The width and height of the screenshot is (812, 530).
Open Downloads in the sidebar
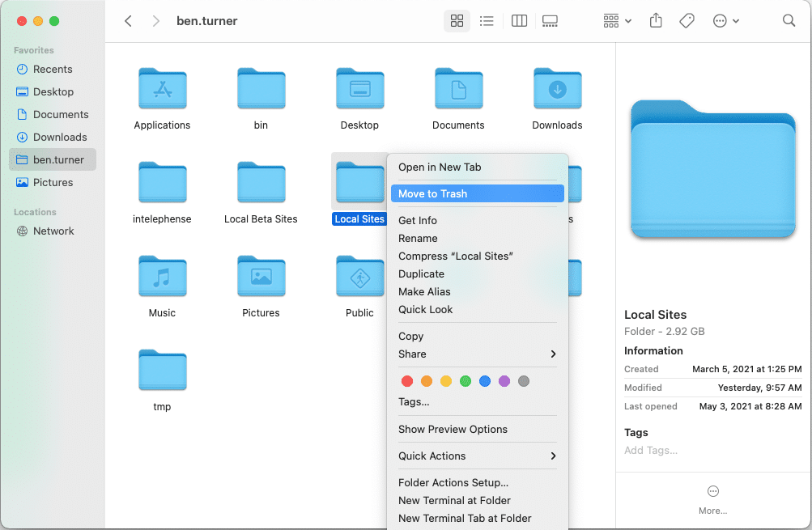pos(59,137)
